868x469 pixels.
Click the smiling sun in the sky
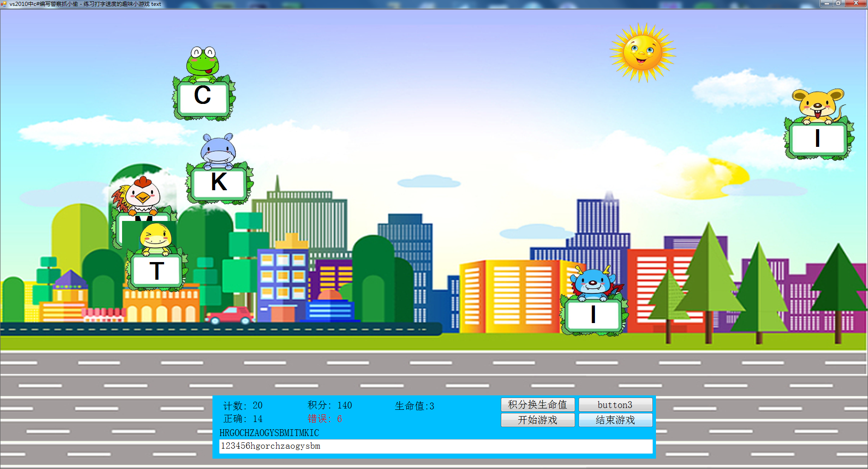coord(642,52)
